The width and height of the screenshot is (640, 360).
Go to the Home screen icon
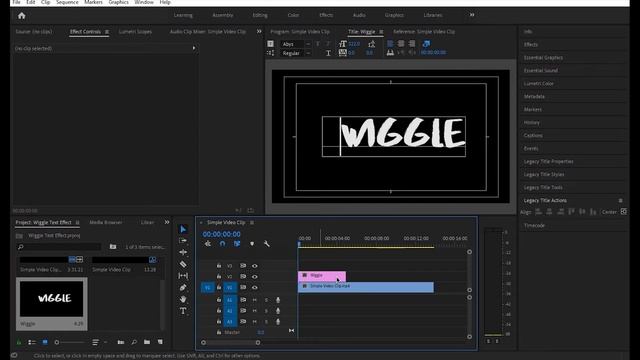(22, 16)
